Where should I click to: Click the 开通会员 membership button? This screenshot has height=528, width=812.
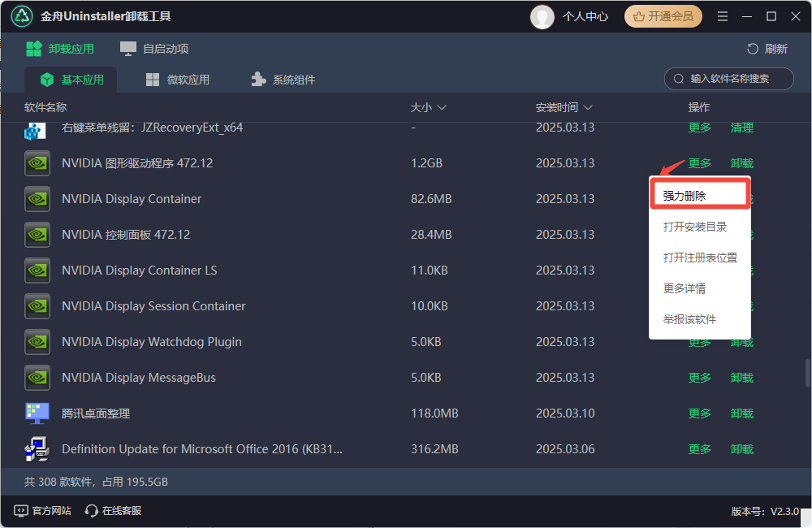click(x=663, y=16)
